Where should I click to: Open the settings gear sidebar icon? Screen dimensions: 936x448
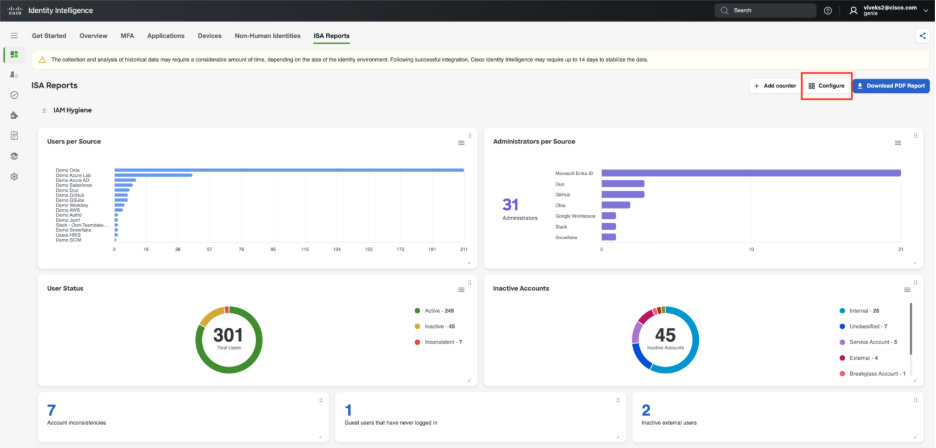(14, 176)
